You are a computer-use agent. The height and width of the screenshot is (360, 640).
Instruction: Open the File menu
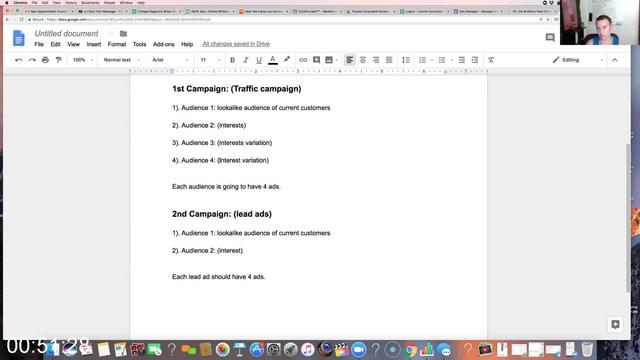coord(39,44)
